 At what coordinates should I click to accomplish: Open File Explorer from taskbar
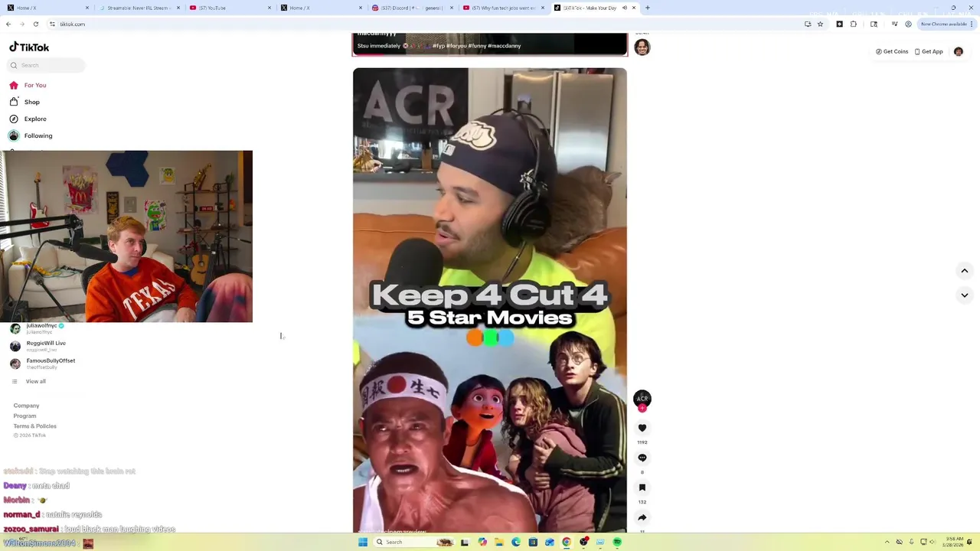[x=499, y=542]
